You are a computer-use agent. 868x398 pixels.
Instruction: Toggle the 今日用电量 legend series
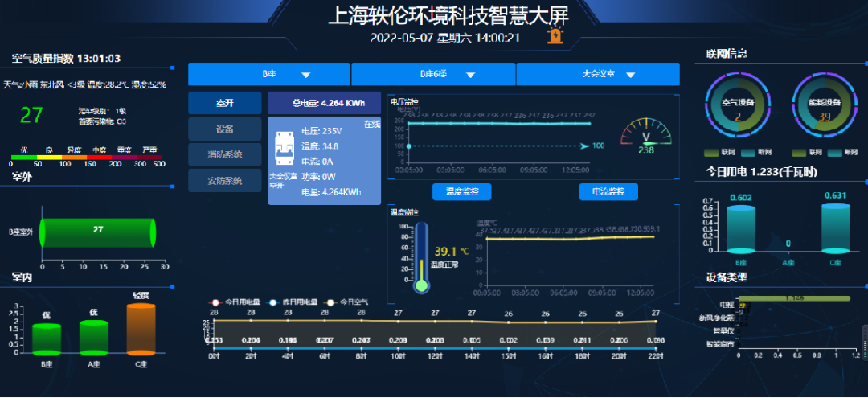click(x=235, y=302)
